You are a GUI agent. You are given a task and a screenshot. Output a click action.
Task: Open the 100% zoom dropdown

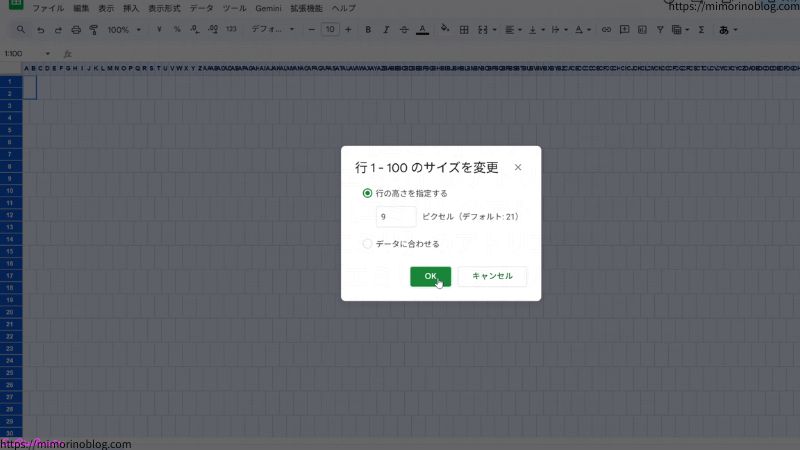click(x=124, y=30)
